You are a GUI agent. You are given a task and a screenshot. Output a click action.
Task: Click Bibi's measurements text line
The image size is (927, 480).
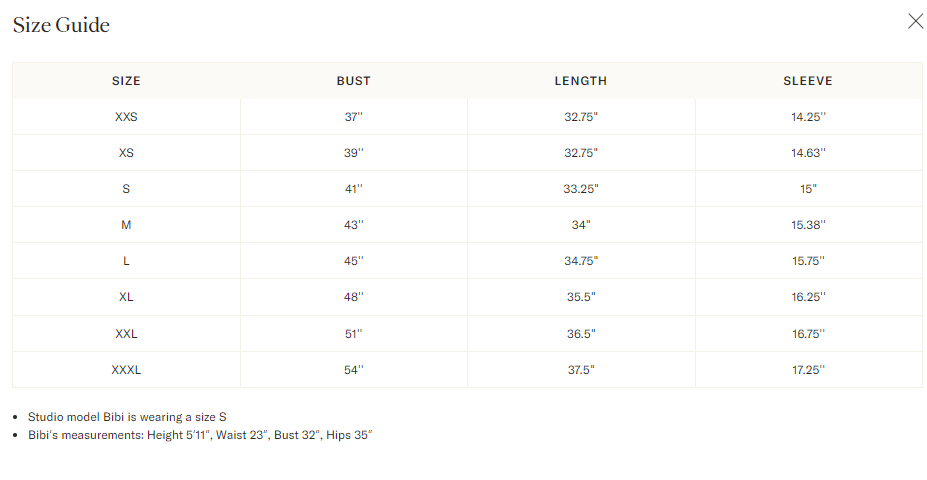200,435
